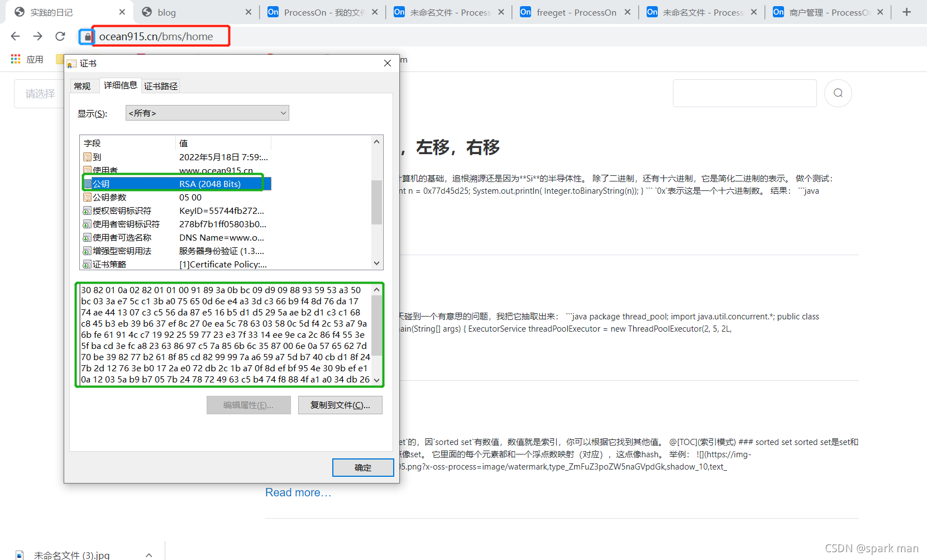Image resolution: width=927 pixels, height=560 pixels.
Task: Click the '字段' column header
Action: 128,143
